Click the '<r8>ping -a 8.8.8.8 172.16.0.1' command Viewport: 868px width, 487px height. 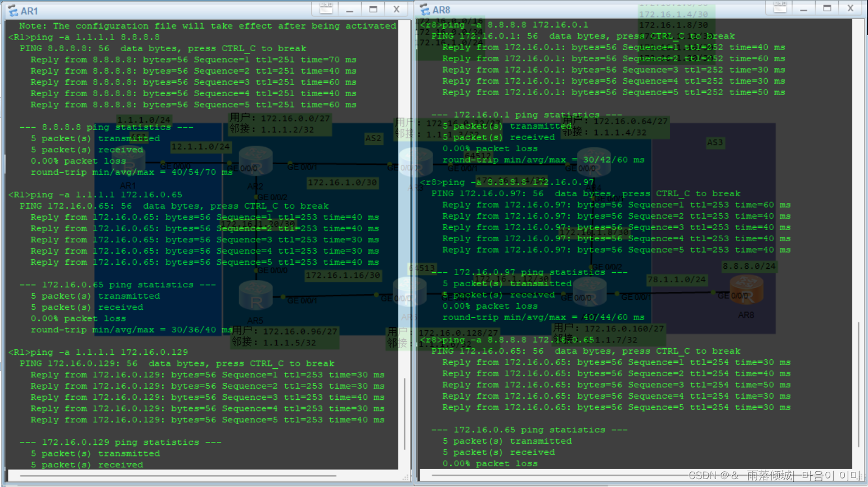point(504,25)
